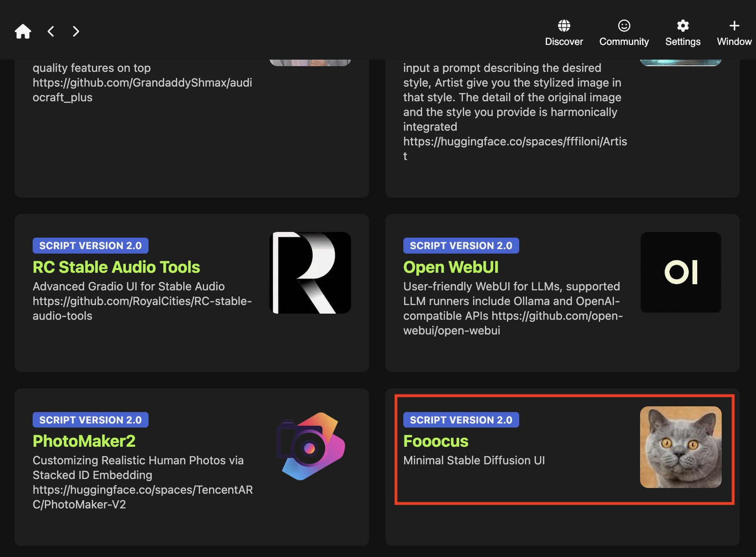Navigate back with the left arrow

[x=51, y=31]
